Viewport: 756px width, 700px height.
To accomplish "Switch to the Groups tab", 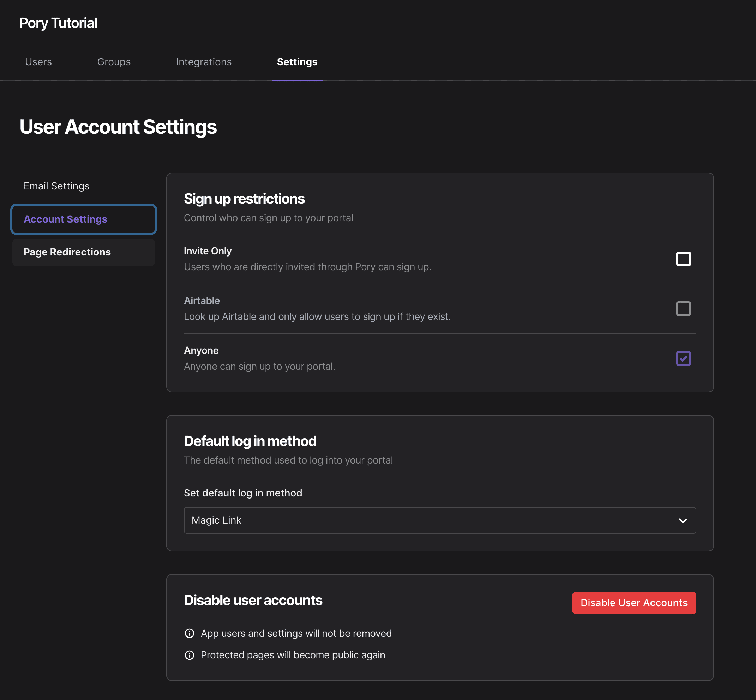I will click(x=114, y=62).
